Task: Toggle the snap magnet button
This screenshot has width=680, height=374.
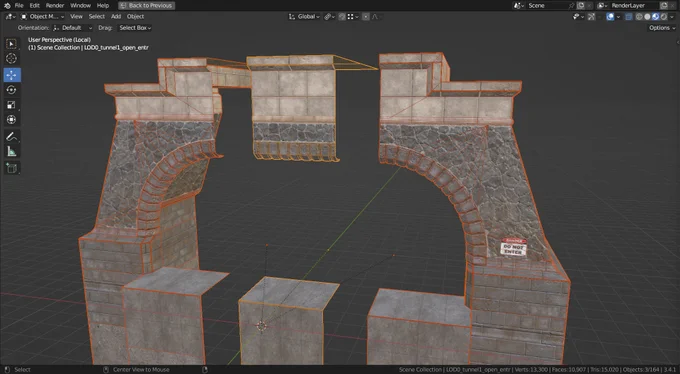Action: pos(342,16)
